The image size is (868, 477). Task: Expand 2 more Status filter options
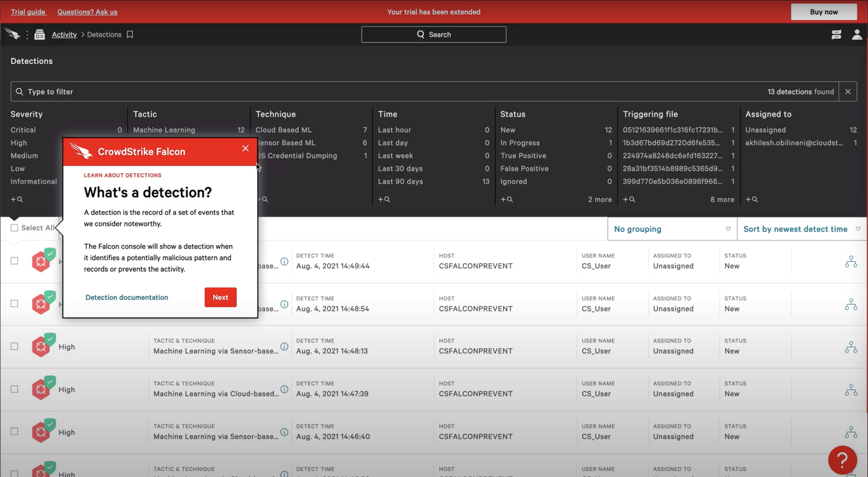tap(599, 199)
